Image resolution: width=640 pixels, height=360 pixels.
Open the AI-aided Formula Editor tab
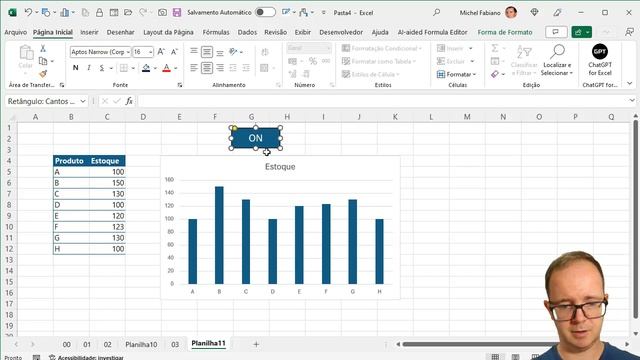click(432, 32)
